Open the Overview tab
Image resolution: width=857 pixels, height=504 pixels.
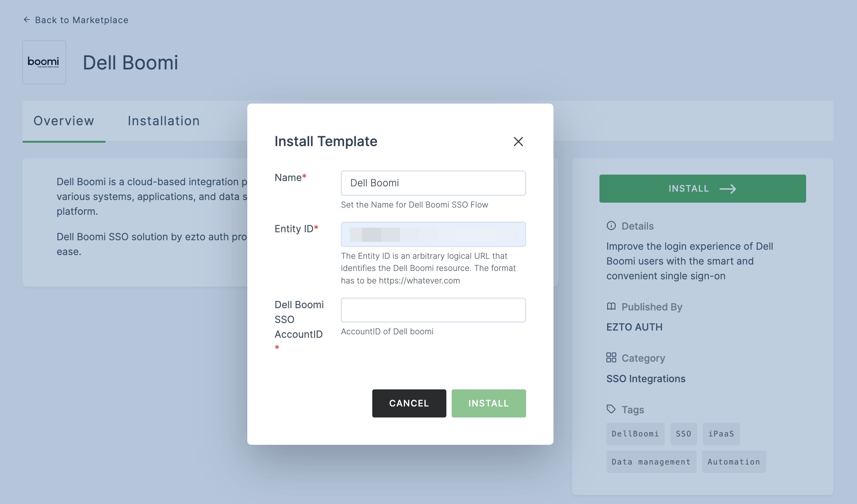pyautogui.click(x=64, y=121)
